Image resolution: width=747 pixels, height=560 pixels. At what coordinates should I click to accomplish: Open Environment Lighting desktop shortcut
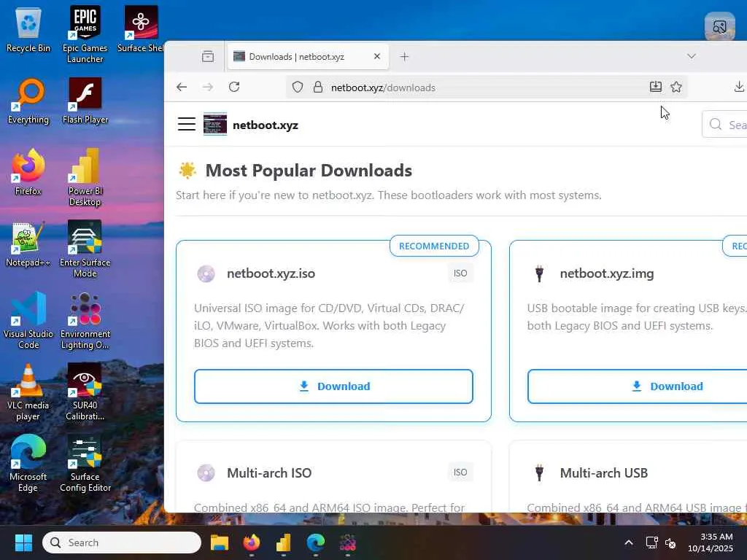(x=85, y=320)
